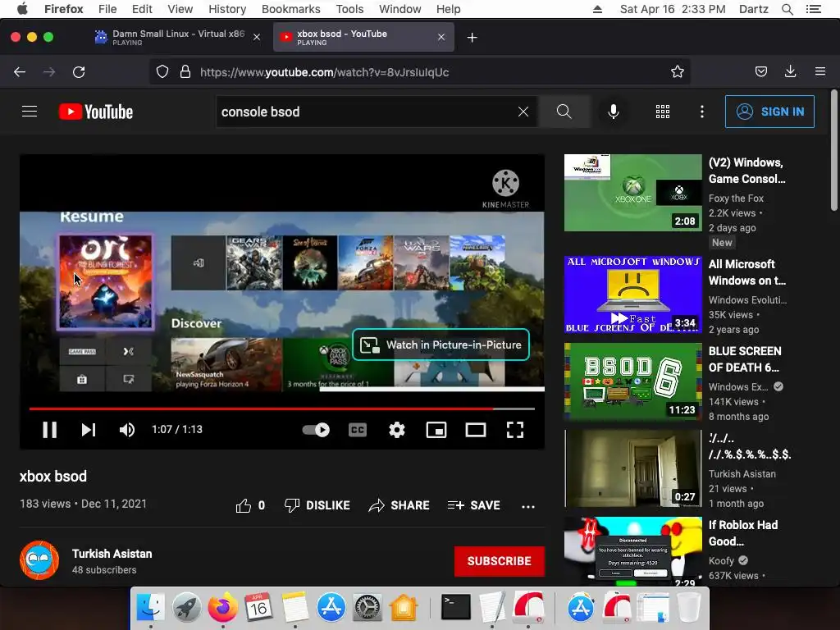
Task: Open System Preferences from the Dock
Action: [x=367, y=607]
